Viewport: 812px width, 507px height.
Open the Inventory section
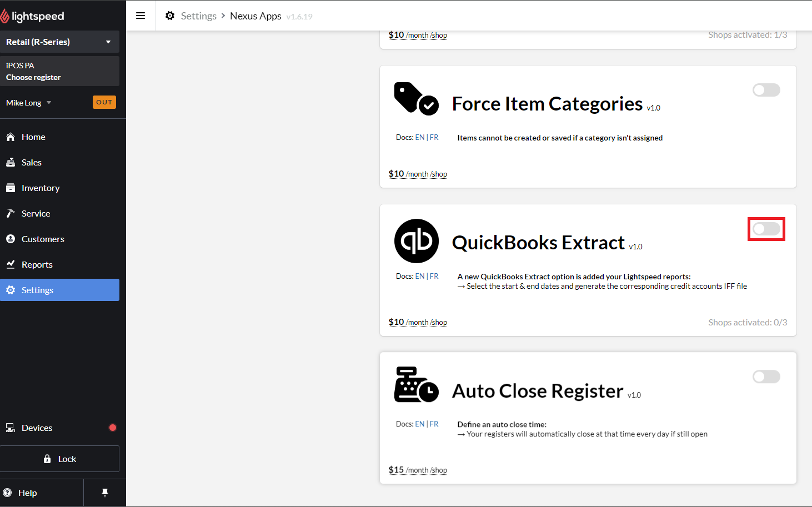coord(59,188)
